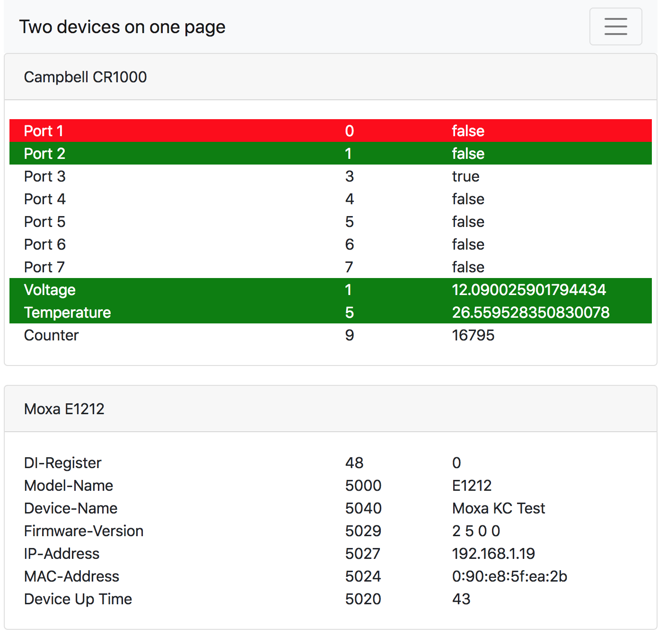This screenshot has height=644, width=667.
Task: Click the 'Device-Name' label
Action: tap(70, 508)
